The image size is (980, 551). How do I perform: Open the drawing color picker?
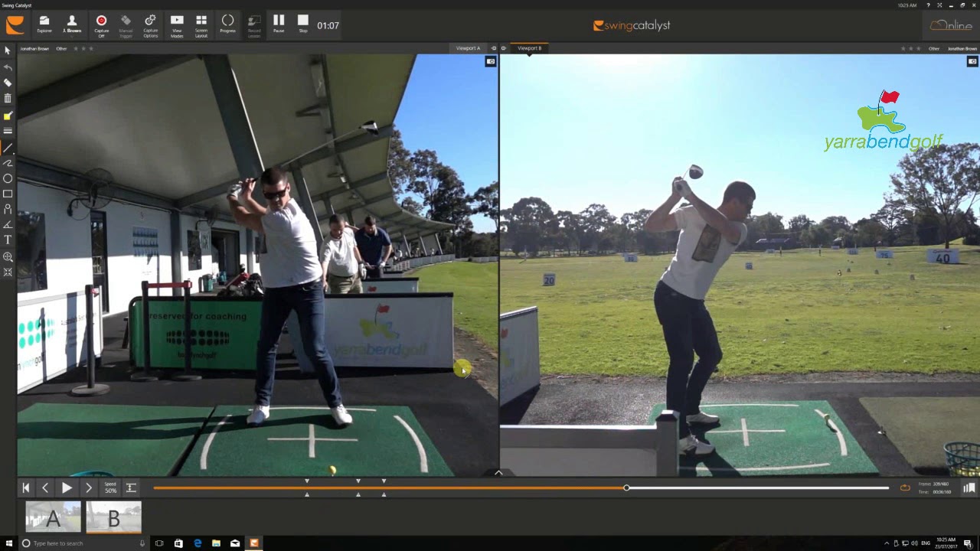[8, 116]
